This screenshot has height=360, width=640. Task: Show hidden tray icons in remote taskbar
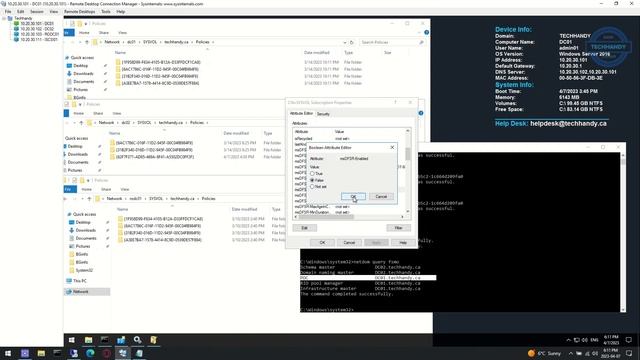coord(568,340)
